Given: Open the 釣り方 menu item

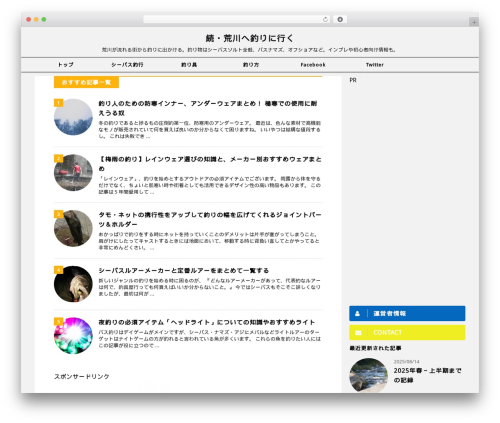Looking at the screenshot, I should click(x=251, y=65).
